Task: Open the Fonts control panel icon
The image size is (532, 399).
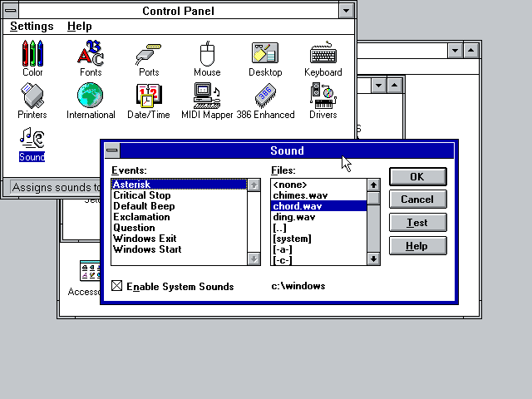Action: (x=91, y=57)
